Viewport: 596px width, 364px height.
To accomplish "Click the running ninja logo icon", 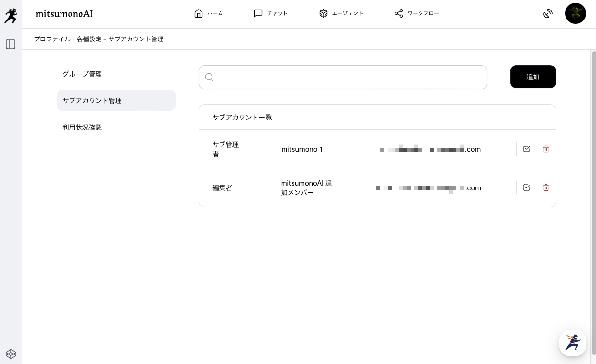I will point(10,16).
